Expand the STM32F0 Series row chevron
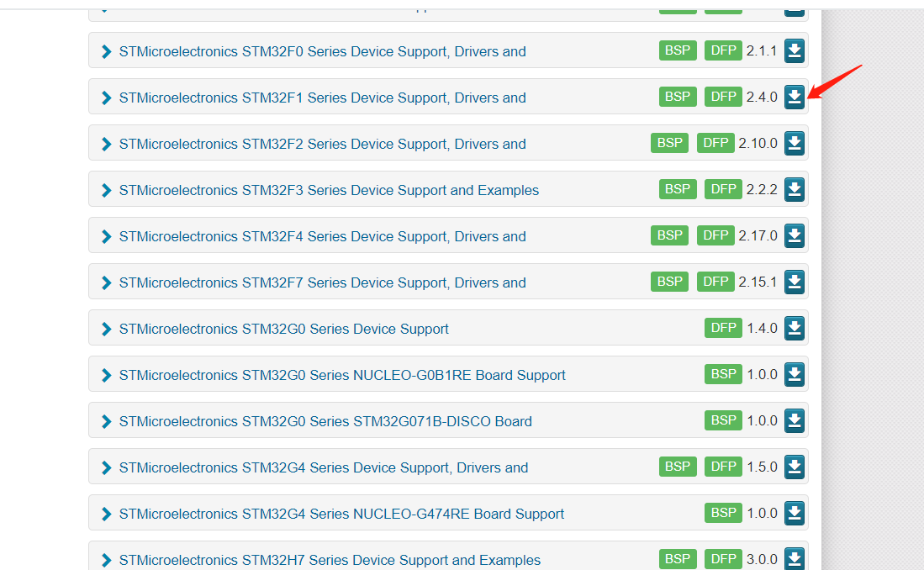Image resolution: width=924 pixels, height=570 pixels. point(107,52)
